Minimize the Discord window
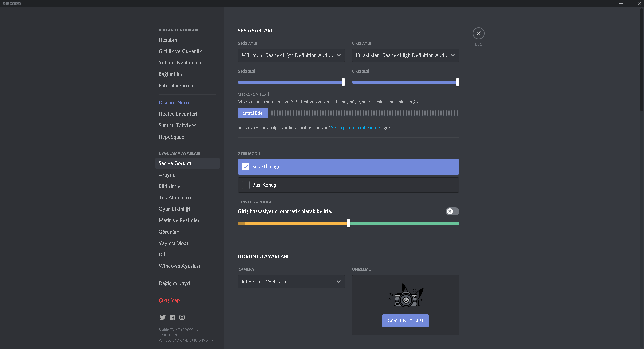Screen dimensions: 644x349 click(621, 3)
